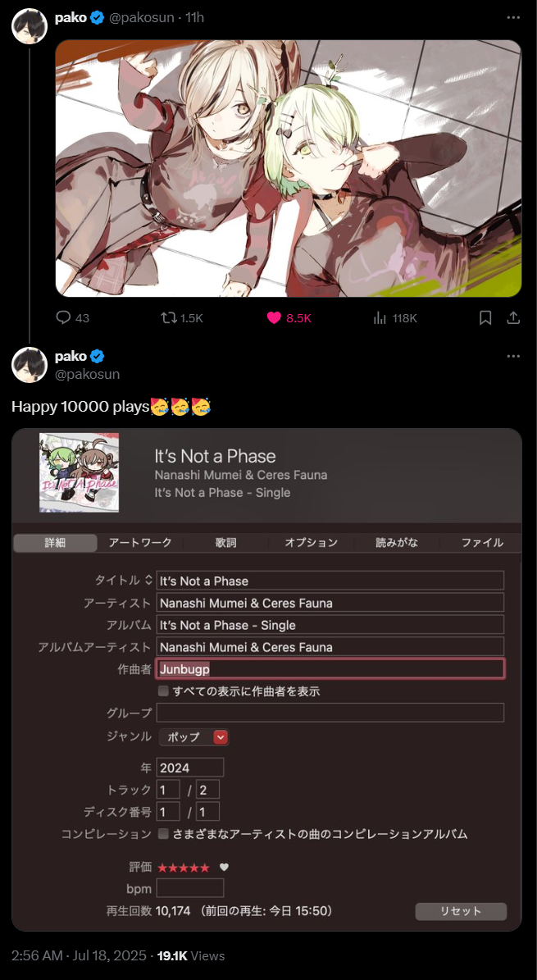
Task: Switch to the アートワーク tab
Action: [x=140, y=543]
